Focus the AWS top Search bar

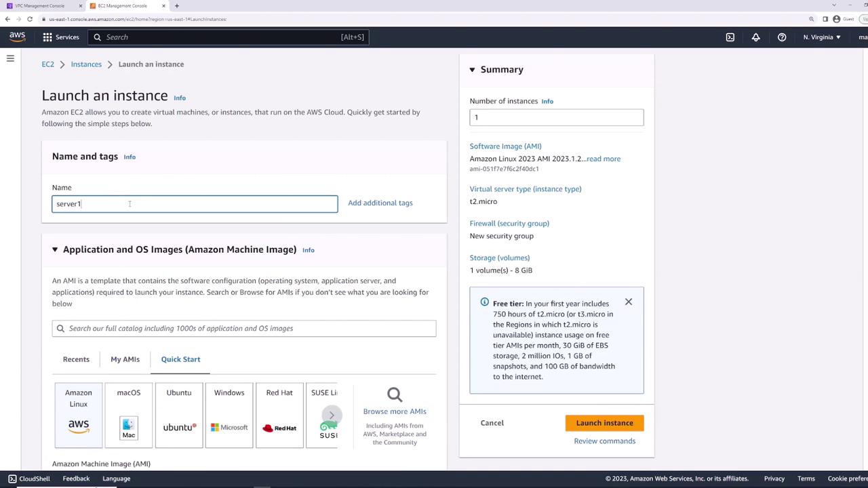[229, 37]
